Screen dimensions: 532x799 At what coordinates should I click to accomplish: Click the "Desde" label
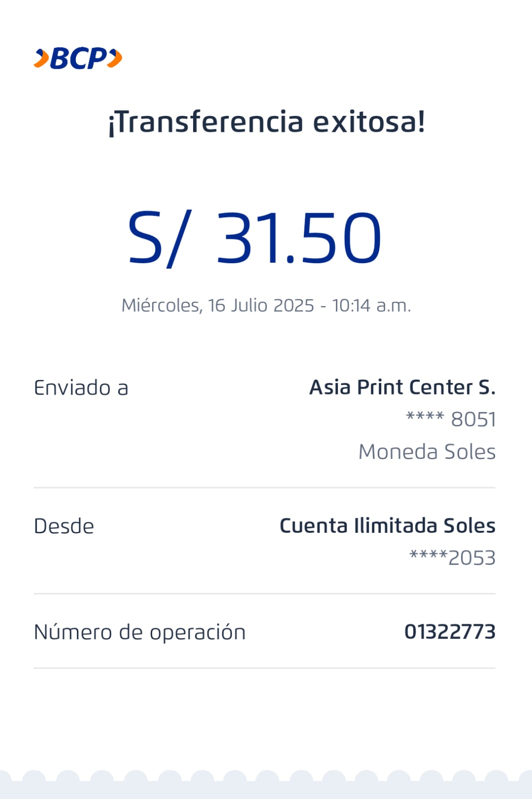[x=64, y=526]
